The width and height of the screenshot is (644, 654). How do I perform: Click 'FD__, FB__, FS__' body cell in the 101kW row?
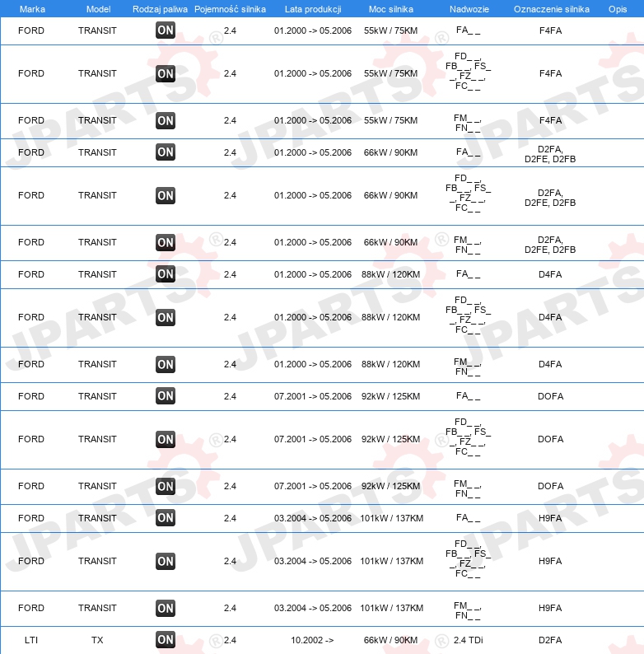pyautogui.click(x=468, y=558)
